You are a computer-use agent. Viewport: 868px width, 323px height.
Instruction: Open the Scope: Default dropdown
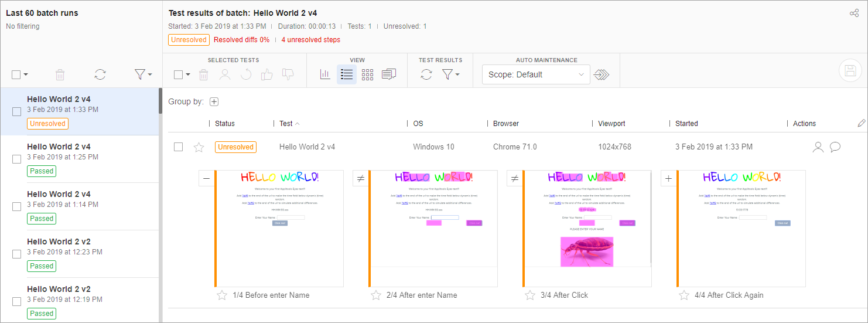[x=535, y=74]
